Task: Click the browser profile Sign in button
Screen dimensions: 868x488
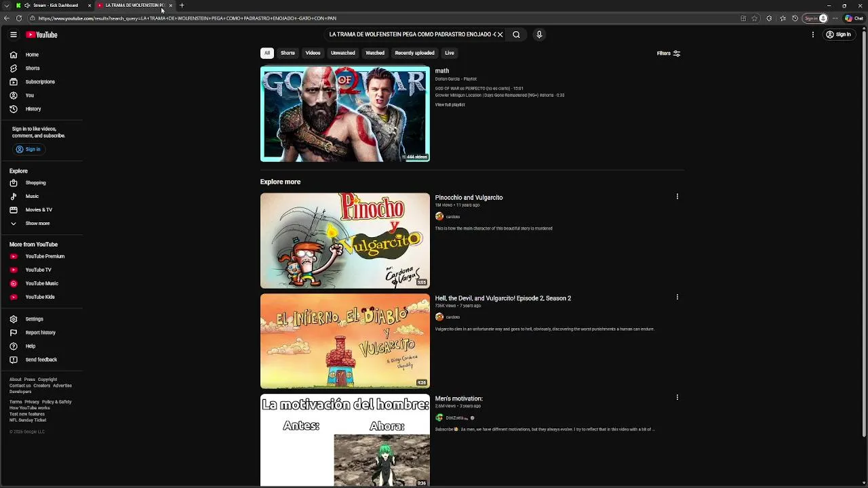Action: 816,18
